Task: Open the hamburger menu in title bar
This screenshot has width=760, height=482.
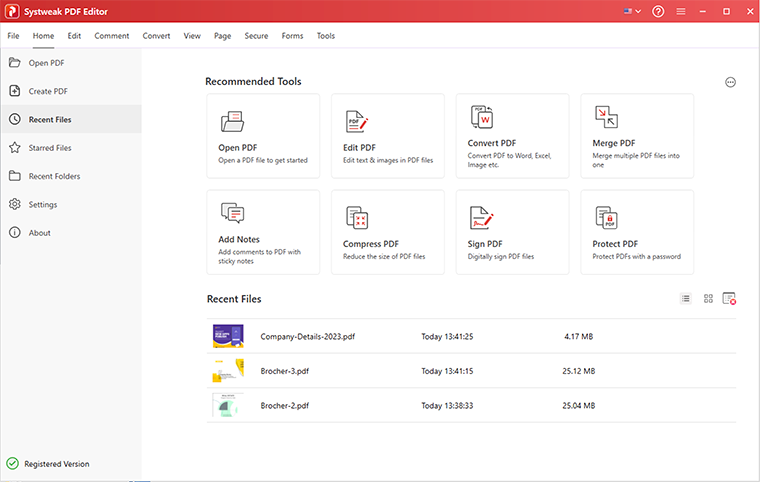Action: [681, 11]
